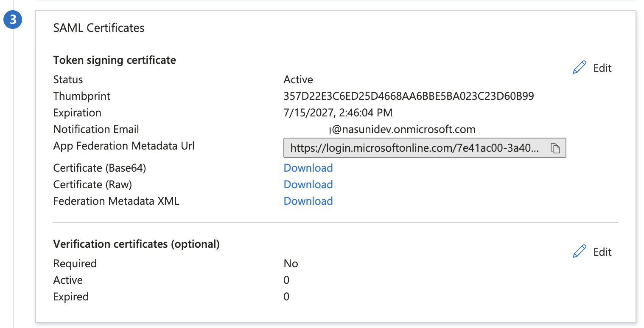
Task: Click Edit text beside Token signing certificate
Action: pyautogui.click(x=602, y=68)
